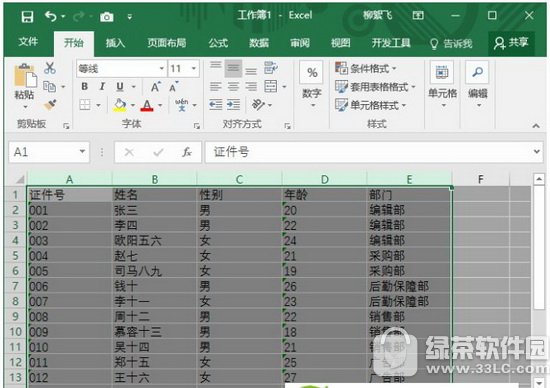The image size is (550, 388).
Task: Click the Merge and Center icon
Action: 270,86
